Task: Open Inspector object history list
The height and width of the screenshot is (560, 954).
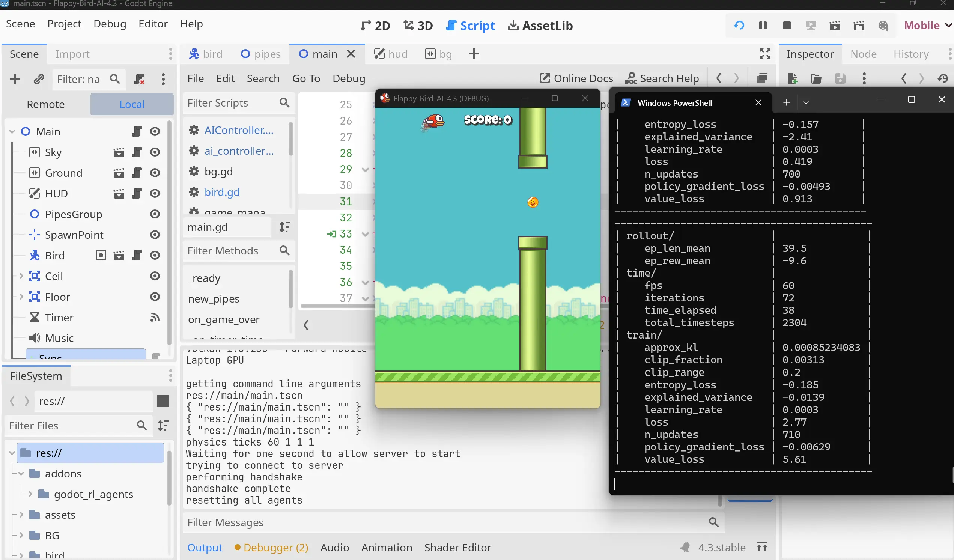Action: 943,78
